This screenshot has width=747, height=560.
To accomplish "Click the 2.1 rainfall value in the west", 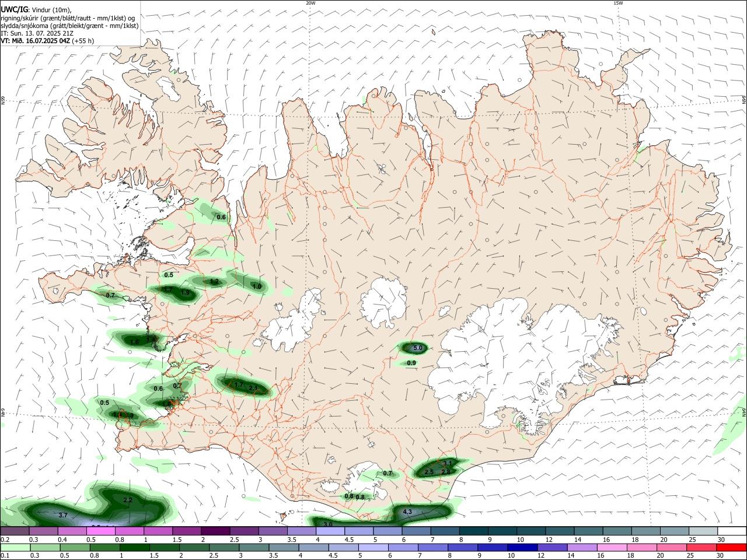I will (x=253, y=388).
